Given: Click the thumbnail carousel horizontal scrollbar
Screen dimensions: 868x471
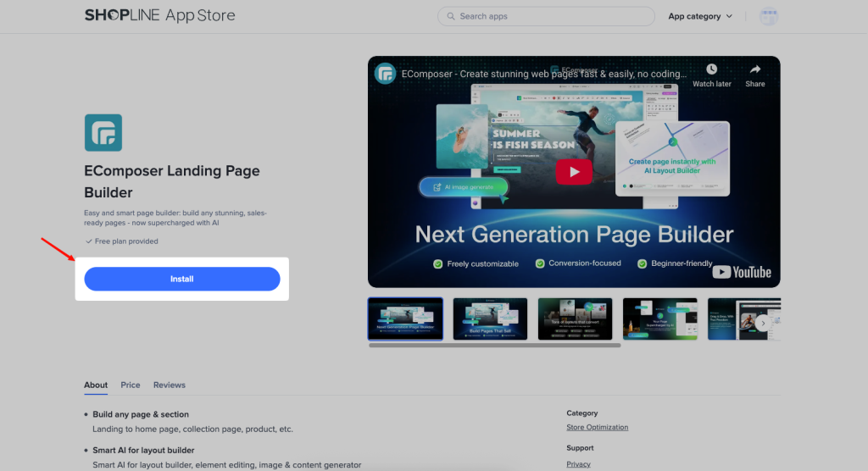Looking at the screenshot, I should (494, 345).
